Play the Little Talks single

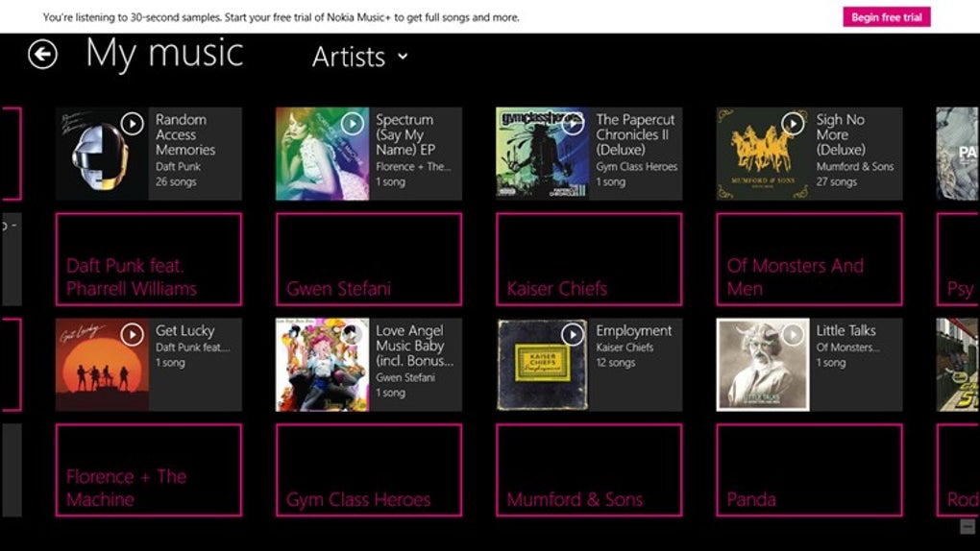(x=793, y=334)
